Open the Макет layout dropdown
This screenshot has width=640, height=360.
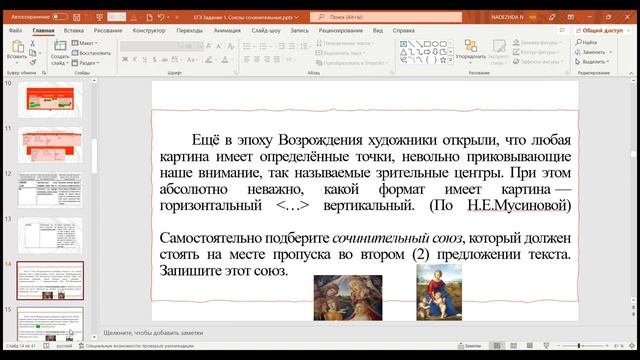pos(85,43)
